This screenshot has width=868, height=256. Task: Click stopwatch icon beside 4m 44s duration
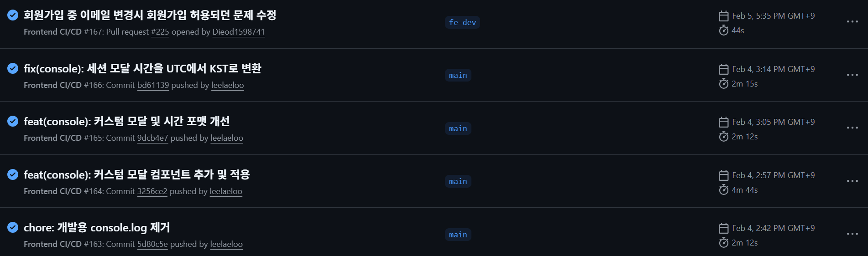coord(723,190)
